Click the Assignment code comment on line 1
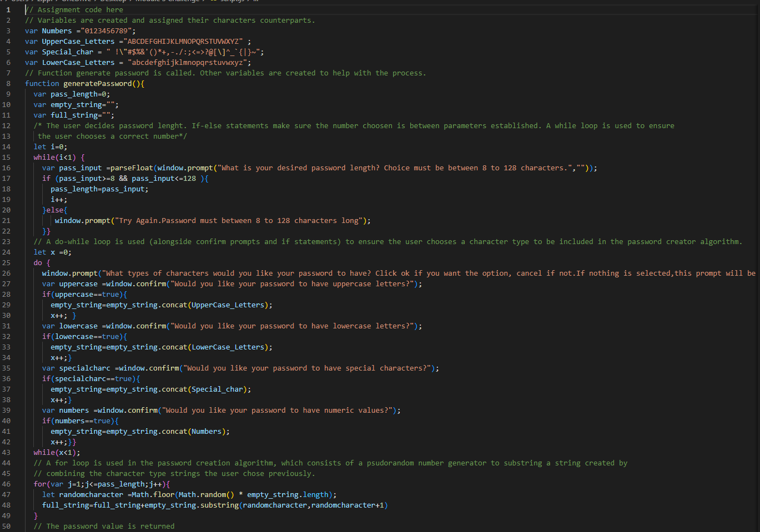This screenshot has height=532, width=760. pos(75,9)
